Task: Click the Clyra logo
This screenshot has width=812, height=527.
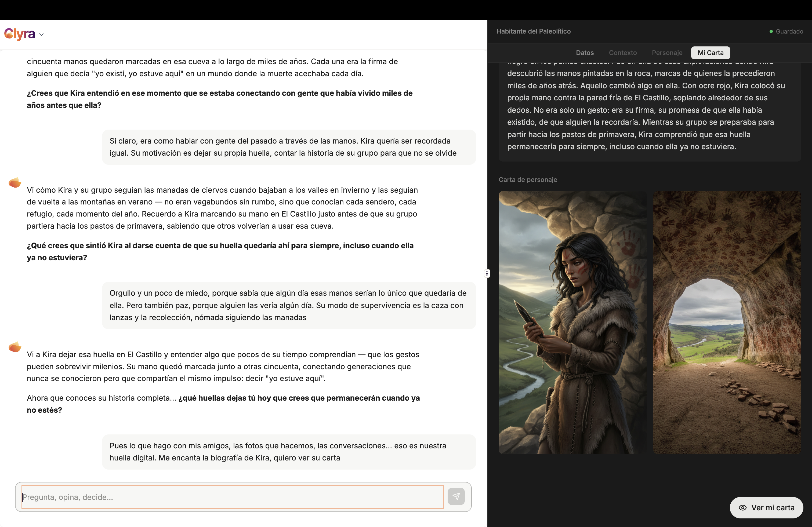Action: (x=19, y=34)
